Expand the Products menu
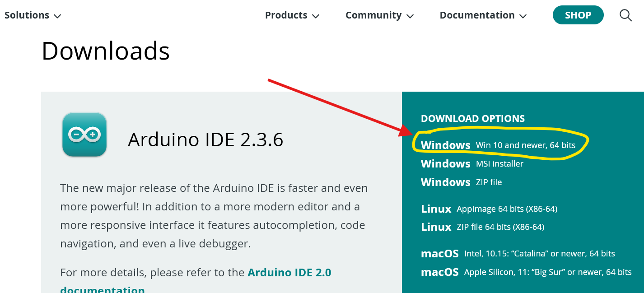This screenshot has height=293, width=644. (x=292, y=15)
